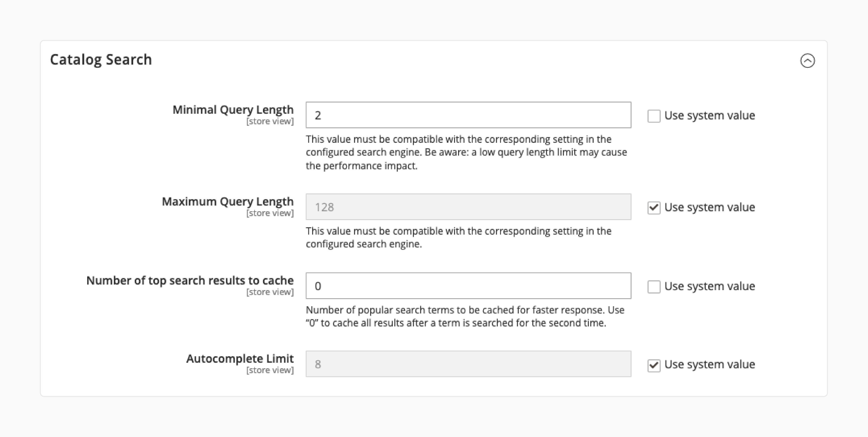Image resolution: width=868 pixels, height=437 pixels.
Task: Select the 'low query length limit' help note
Action: coord(466,152)
